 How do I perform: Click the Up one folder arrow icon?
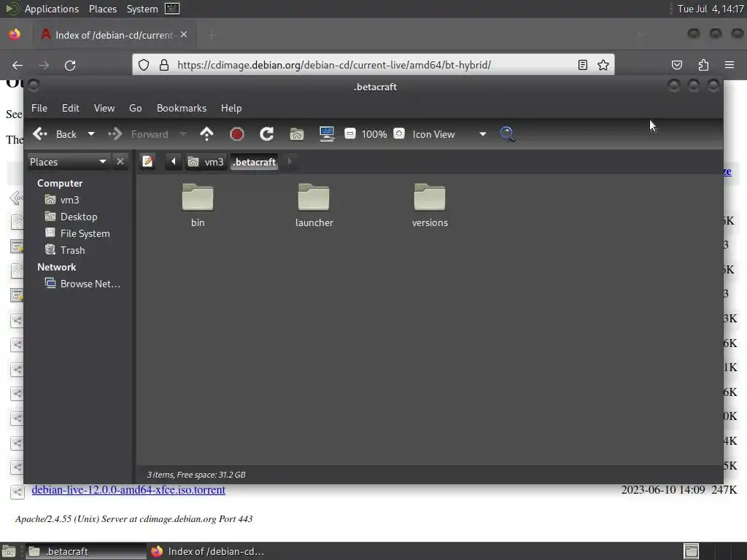point(206,134)
